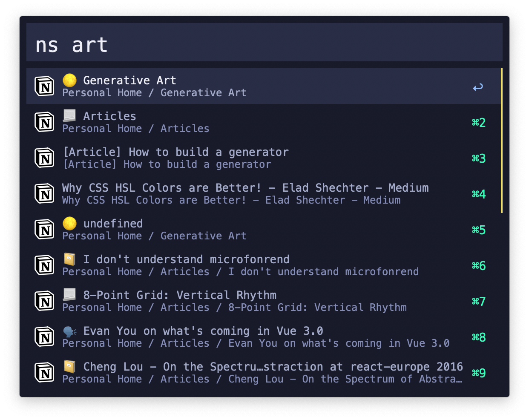
Task: Click the package emoji on microfonrend entry
Action: tap(69, 259)
